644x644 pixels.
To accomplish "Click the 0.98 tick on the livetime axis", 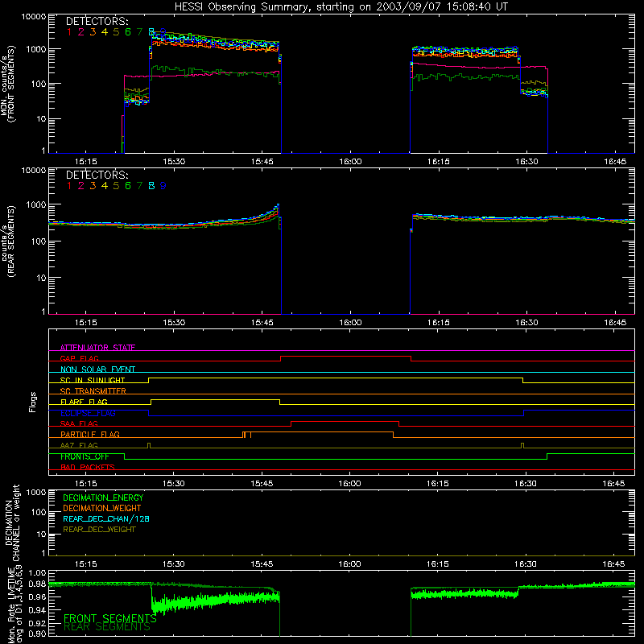I will [37, 584].
